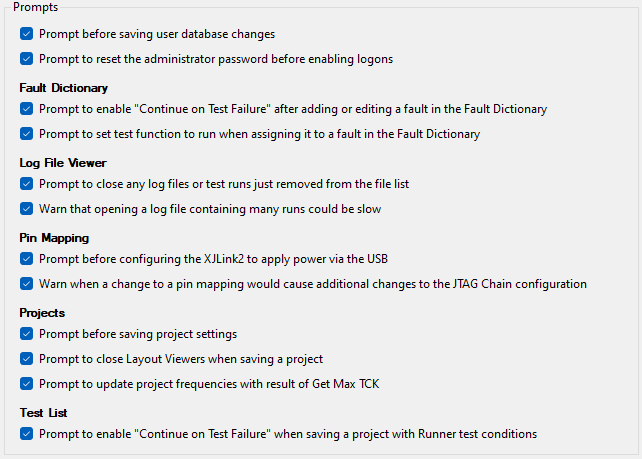Uncheck the 'Prompt before saving user database changes' checkbox
Image resolution: width=642 pixels, height=459 pixels.
(x=26, y=34)
